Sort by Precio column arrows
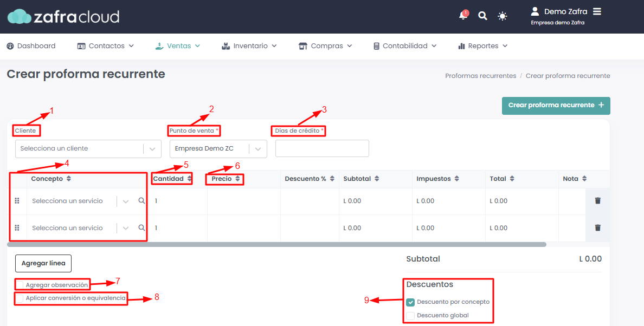644x326 pixels. click(237, 179)
